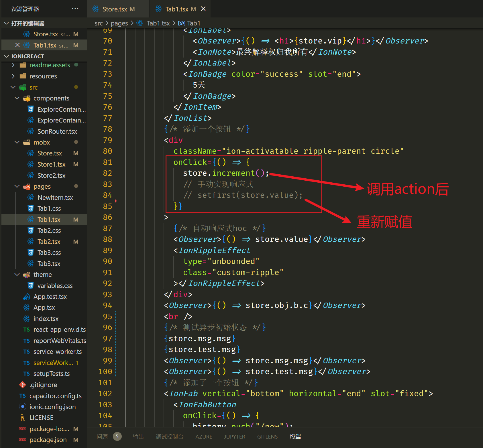Collapse the open editors section
Image resolution: width=483 pixels, height=448 pixels.
pyautogui.click(x=6, y=23)
